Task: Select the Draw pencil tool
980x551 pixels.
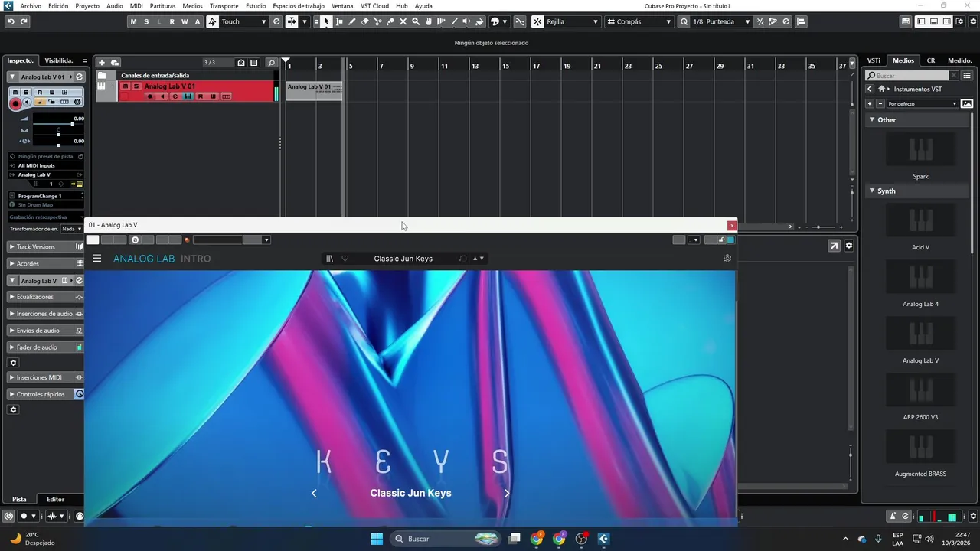Action: (x=352, y=21)
